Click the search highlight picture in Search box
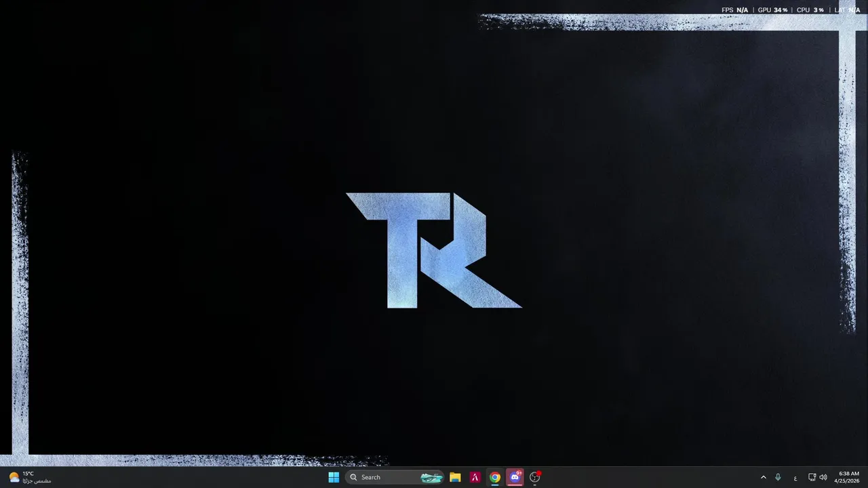 click(431, 477)
